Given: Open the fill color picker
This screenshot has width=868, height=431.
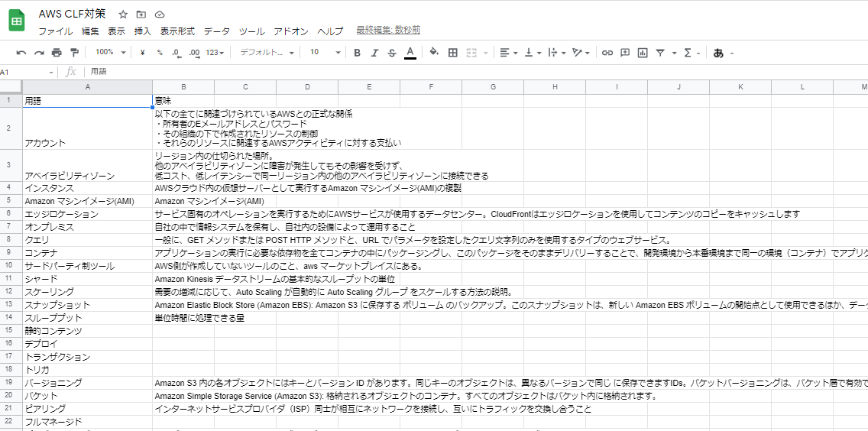Looking at the screenshot, I should pyautogui.click(x=435, y=53).
